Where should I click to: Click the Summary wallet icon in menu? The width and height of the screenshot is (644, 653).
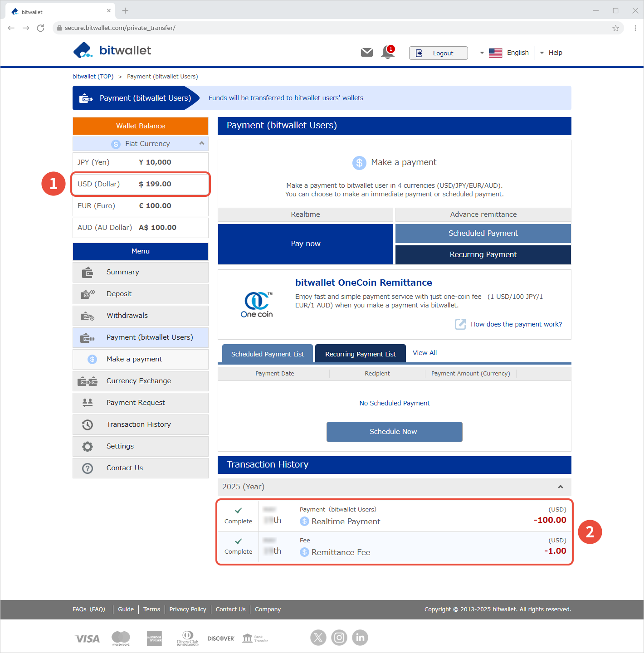tap(88, 273)
